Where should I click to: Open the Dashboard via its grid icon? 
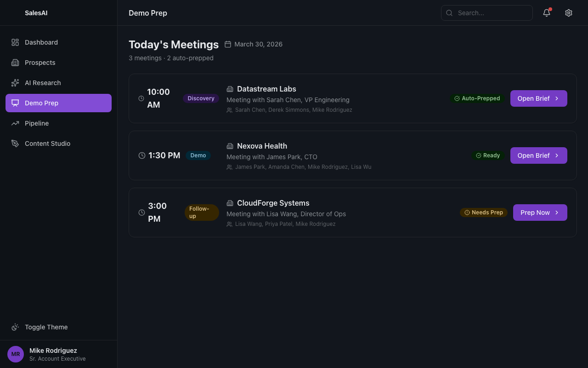coord(15,42)
